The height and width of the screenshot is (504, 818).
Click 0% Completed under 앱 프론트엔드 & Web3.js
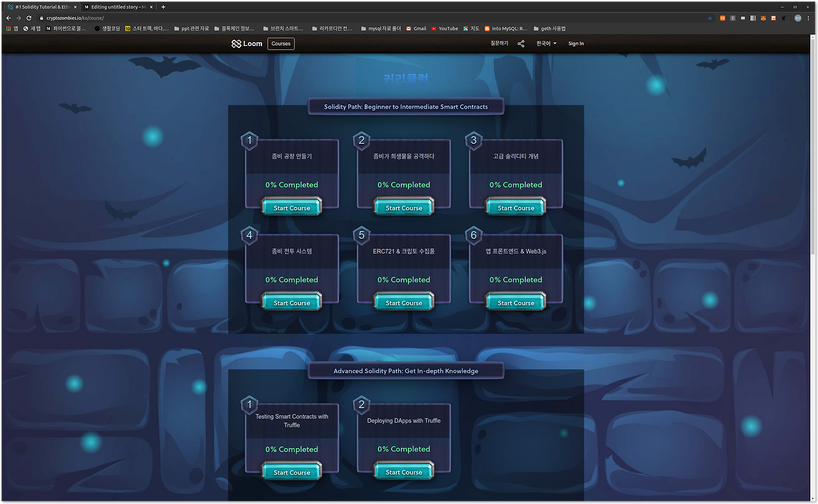tap(516, 280)
